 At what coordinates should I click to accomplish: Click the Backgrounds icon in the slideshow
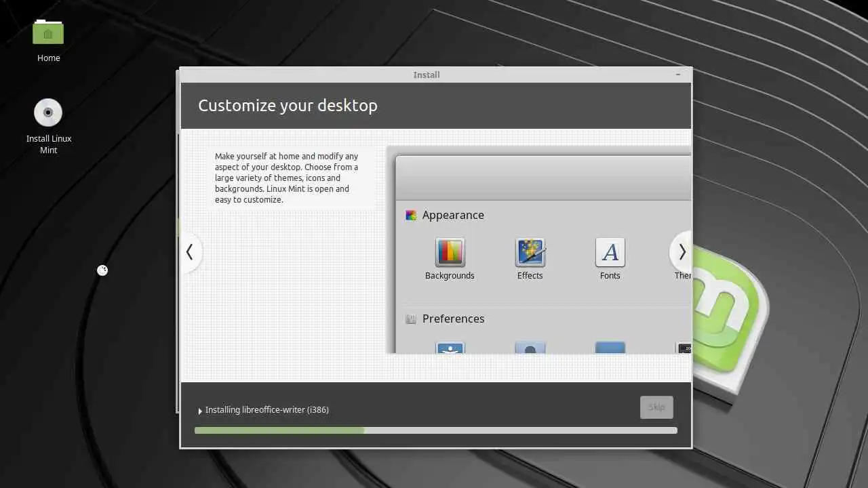click(450, 252)
